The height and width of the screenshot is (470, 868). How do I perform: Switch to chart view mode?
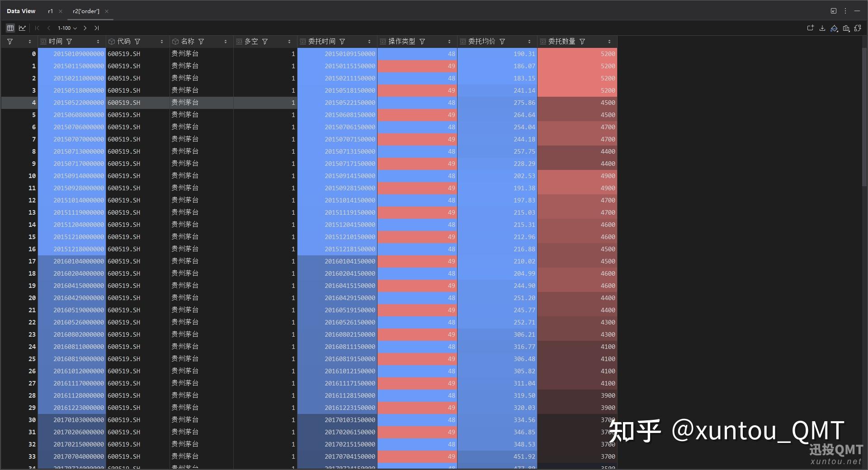point(23,28)
